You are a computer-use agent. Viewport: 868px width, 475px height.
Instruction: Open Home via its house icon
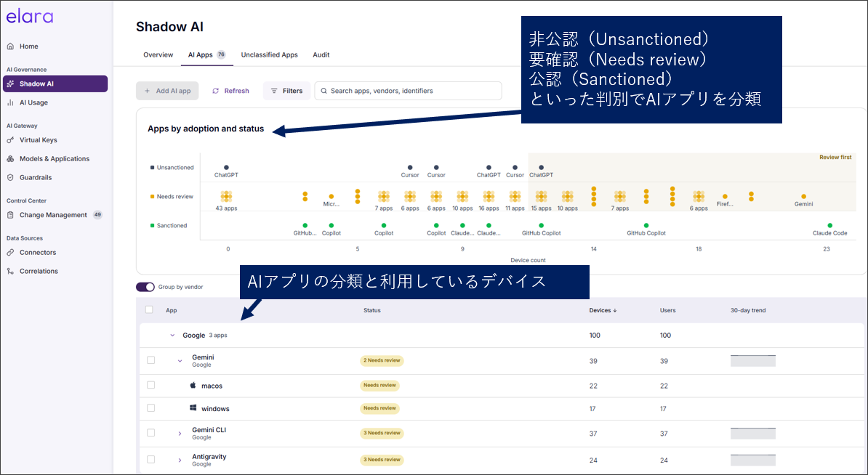pyautogui.click(x=10, y=46)
